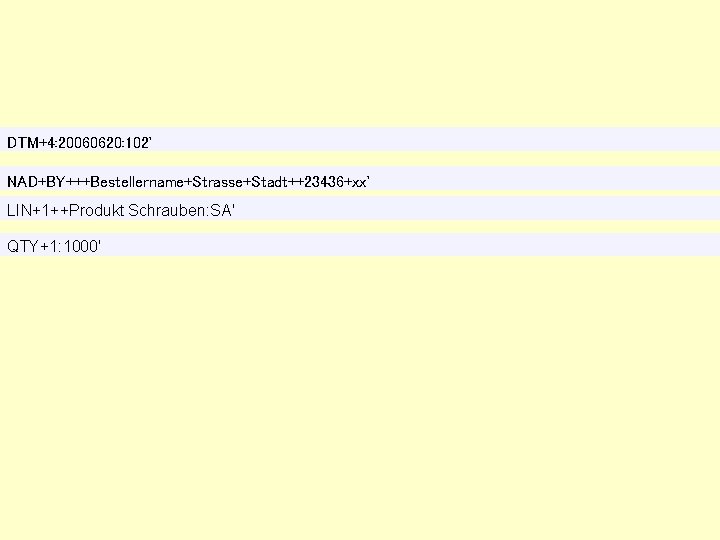Screen dimensions: 720x540
Task: Click the word 'Stadt'
Action: pyautogui.click(x=269, y=182)
